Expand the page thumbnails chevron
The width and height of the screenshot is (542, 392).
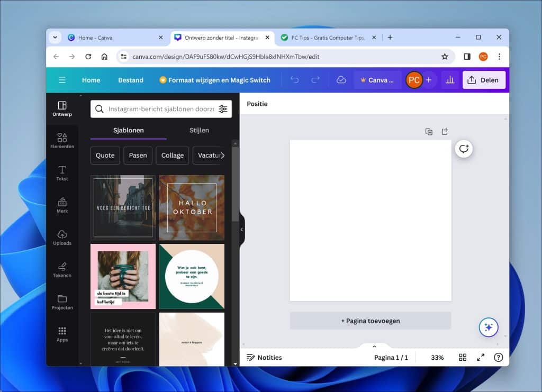point(374,346)
